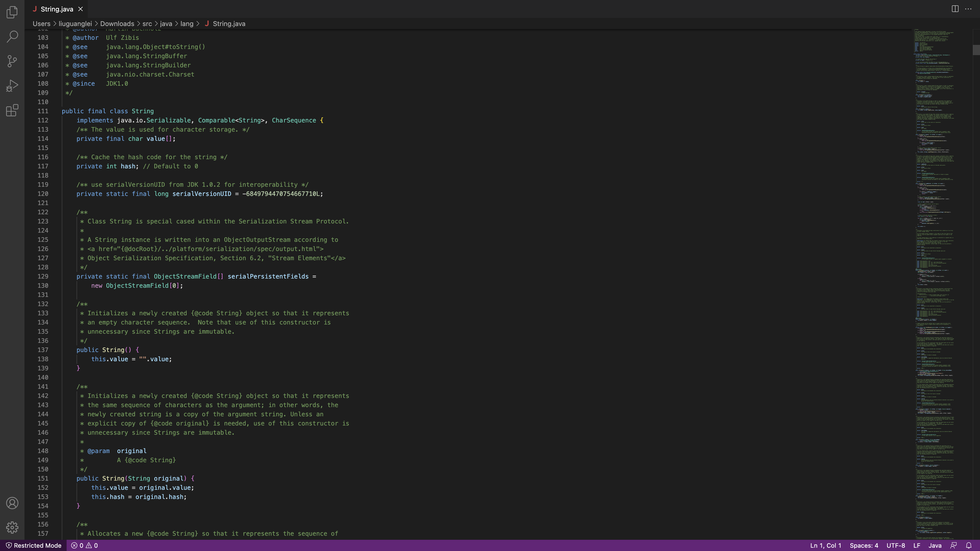980x551 pixels.
Task: Change end of line via LF
Action: click(917, 545)
